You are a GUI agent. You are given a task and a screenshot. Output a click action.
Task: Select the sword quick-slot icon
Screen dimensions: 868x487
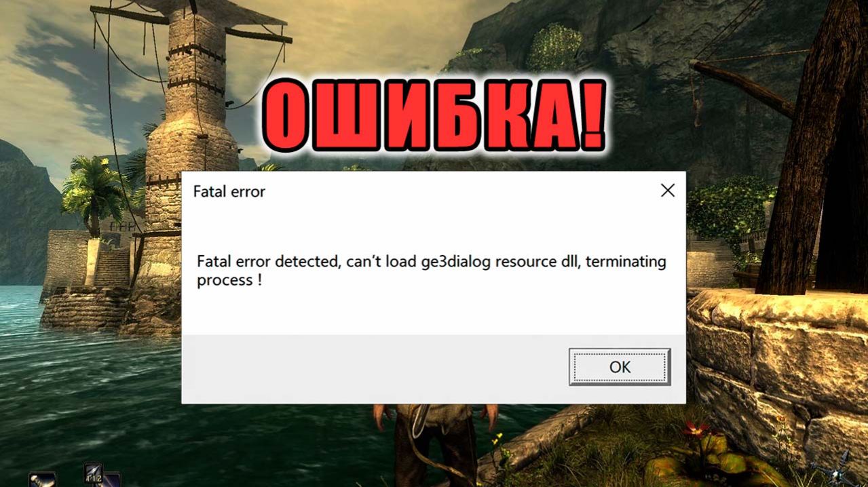point(42,479)
